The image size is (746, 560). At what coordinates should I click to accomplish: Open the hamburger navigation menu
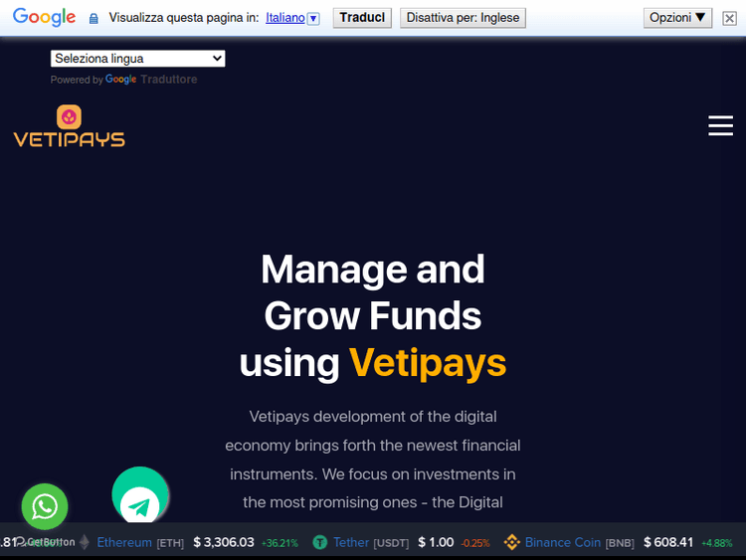coord(720,125)
